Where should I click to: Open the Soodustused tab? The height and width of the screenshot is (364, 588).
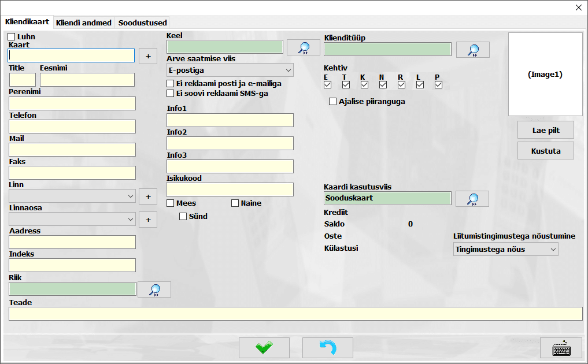coord(142,23)
